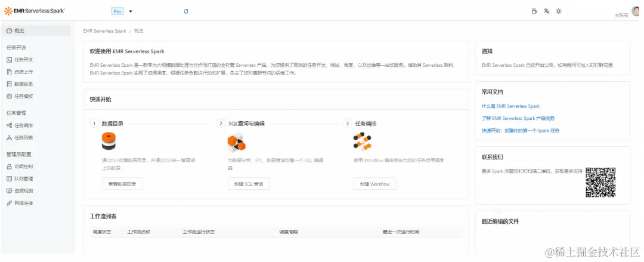This screenshot has width=644, height=262.
Task: Click the 任务开发 terminal icon in sidebar
Action: [9, 60]
